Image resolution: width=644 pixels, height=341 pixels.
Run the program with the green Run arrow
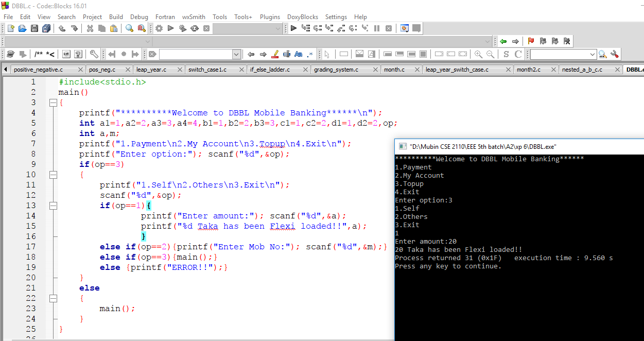(170, 28)
